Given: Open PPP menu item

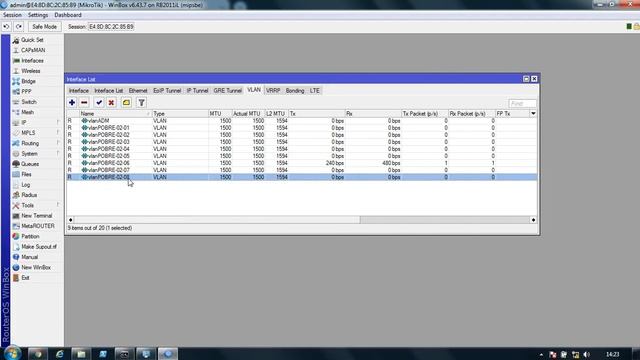Looking at the screenshot, I should (x=26, y=91).
